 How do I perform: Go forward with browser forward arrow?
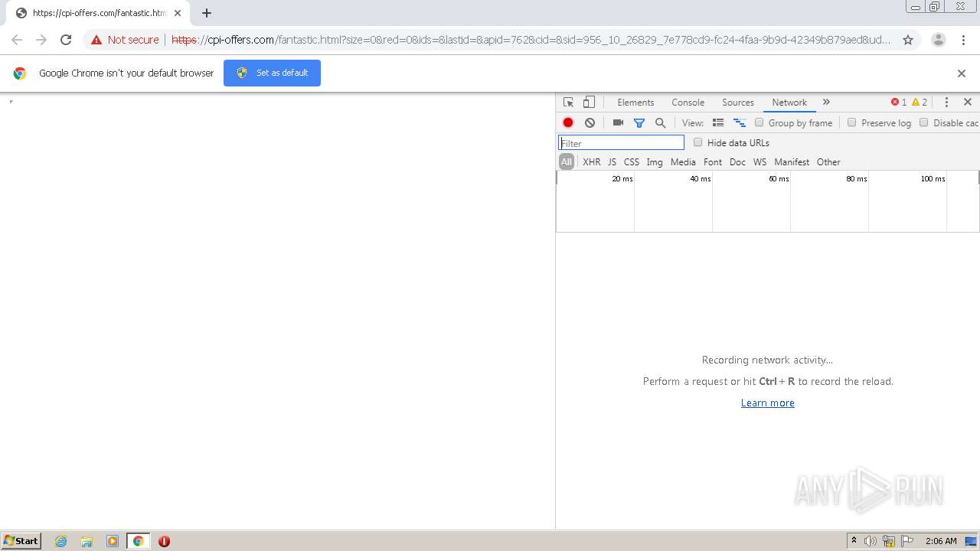[41, 40]
